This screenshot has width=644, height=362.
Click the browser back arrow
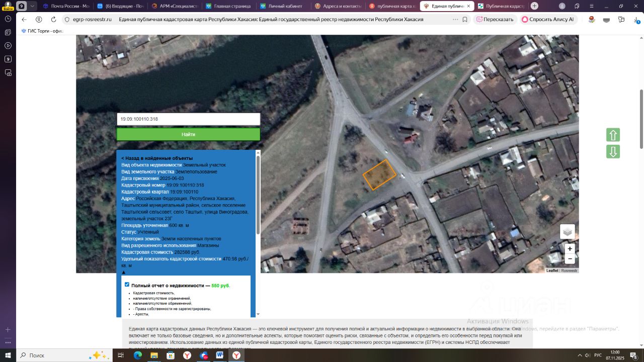coord(24,19)
